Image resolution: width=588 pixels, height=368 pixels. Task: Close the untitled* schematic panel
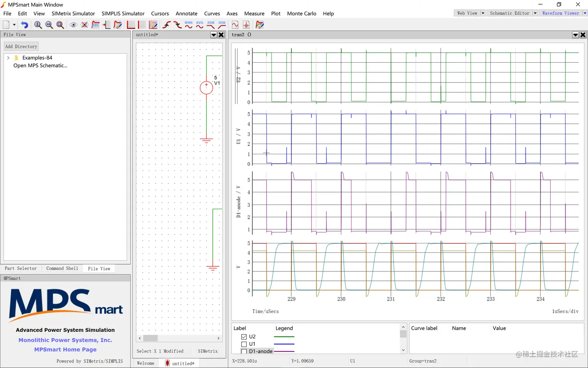tap(221, 35)
